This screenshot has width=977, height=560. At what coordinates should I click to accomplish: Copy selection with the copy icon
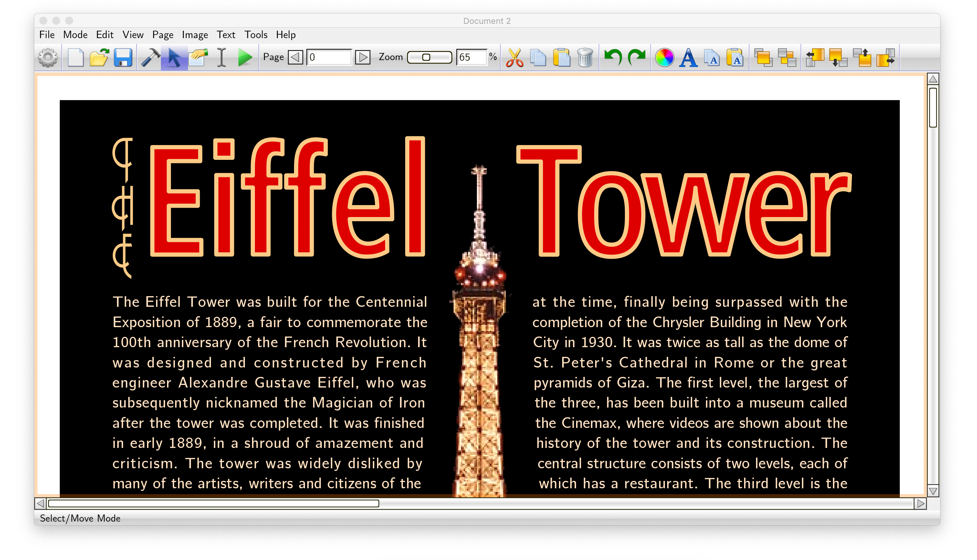point(538,58)
